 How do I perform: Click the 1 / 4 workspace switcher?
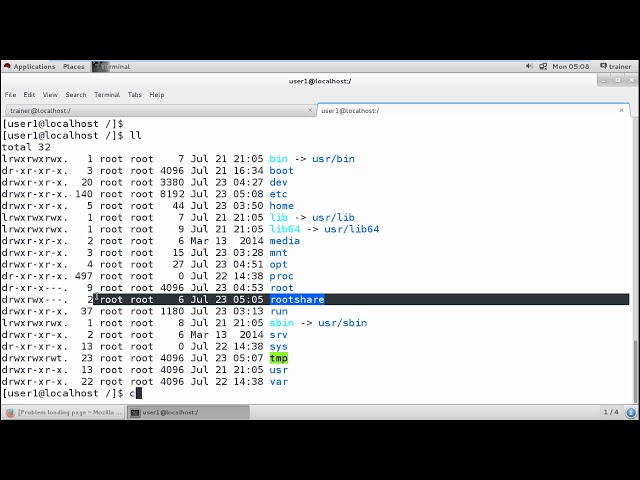pos(611,412)
